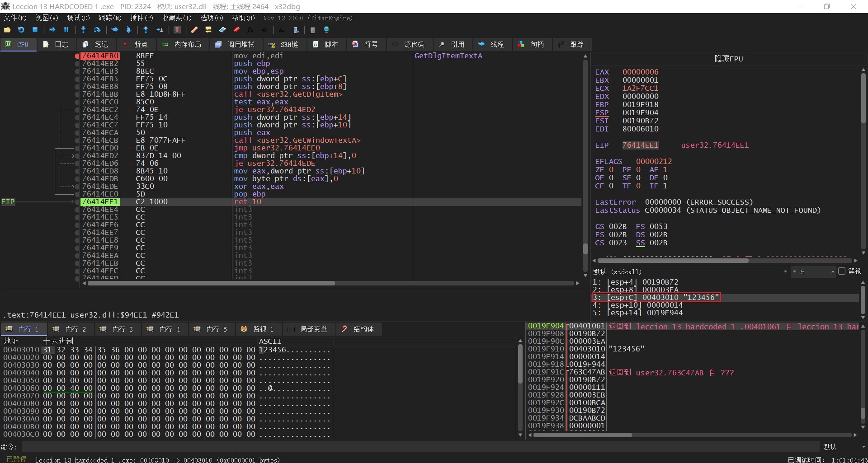The height and width of the screenshot is (463, 868).
Task: Click the Step Over toolbar icon
Action: tap(97, 30)
